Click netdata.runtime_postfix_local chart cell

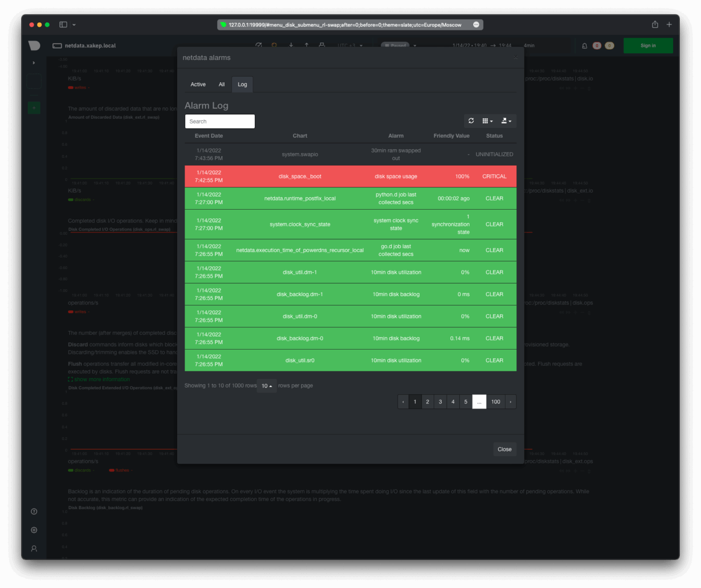[300, 198]
